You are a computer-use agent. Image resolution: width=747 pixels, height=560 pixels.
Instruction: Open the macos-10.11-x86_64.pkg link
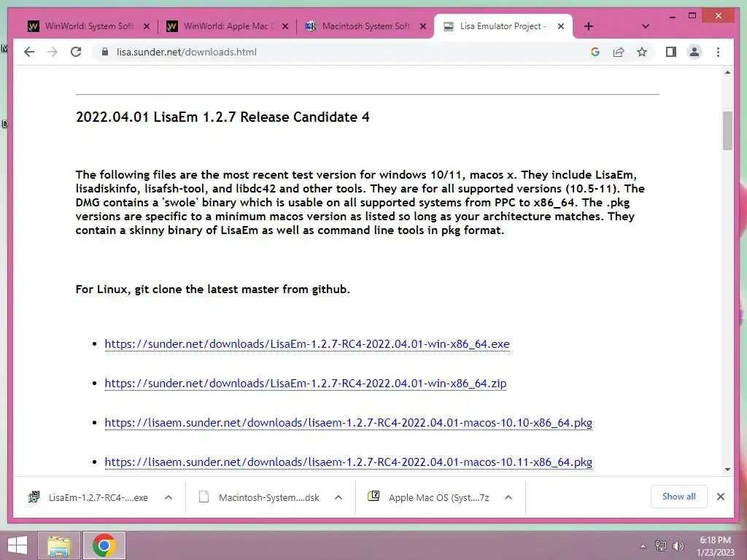348,462
